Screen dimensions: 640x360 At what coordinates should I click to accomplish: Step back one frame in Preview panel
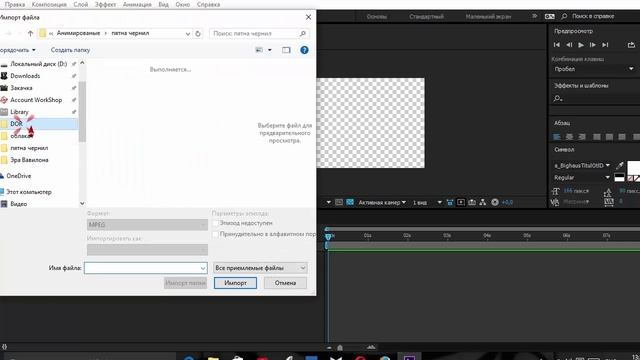point(569,45)
